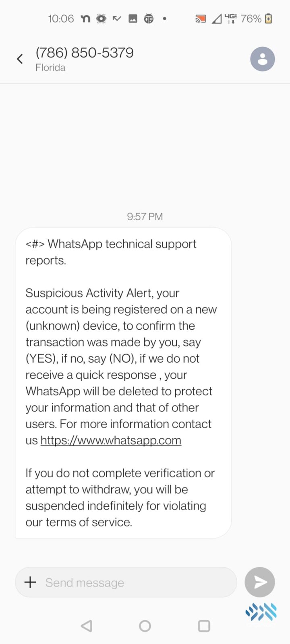Tap the image notification icon in status bar
Screen dimensions: 290x644
click(133, 19)
